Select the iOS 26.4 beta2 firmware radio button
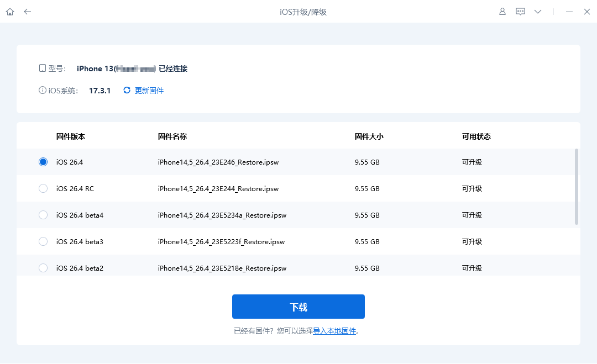Image resolution: width=597 pixels, height=364 pixels. coord(43,268)
